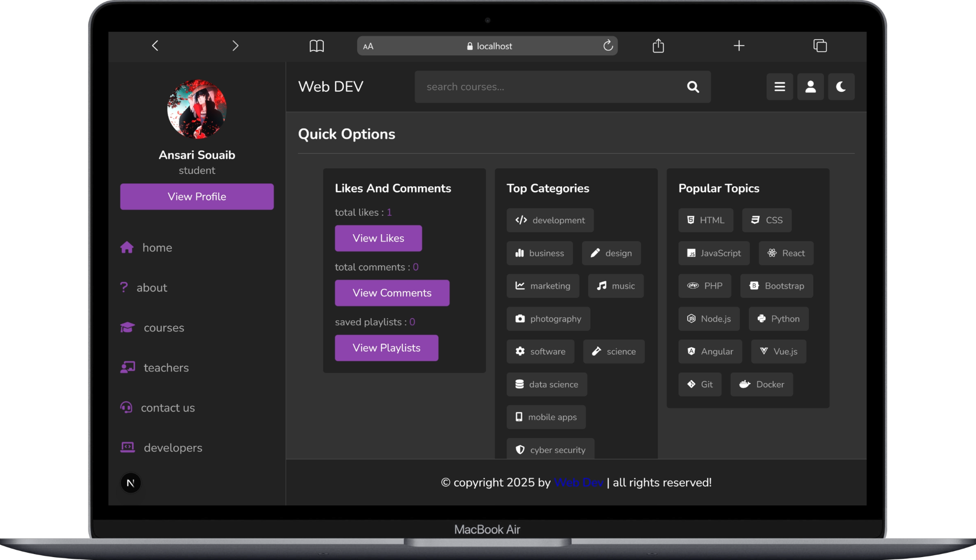Click the AA reader text control
Viewport: 976px width, 560px height.
[x=368, y=46]
